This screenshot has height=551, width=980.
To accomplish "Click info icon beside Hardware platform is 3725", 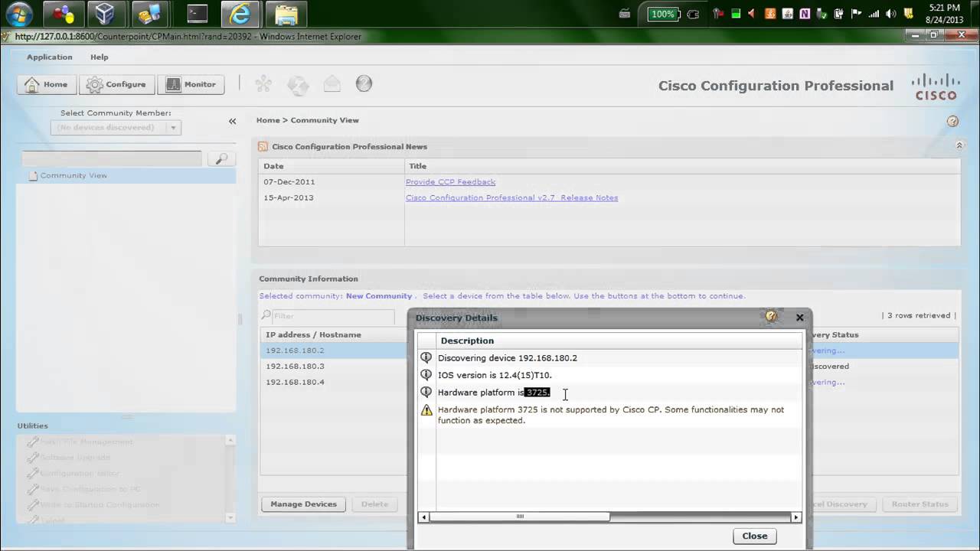I will [426, 392].
